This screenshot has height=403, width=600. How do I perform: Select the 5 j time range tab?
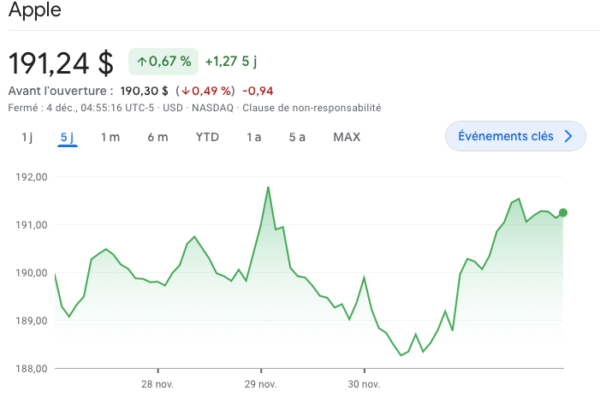pos(67,137)
